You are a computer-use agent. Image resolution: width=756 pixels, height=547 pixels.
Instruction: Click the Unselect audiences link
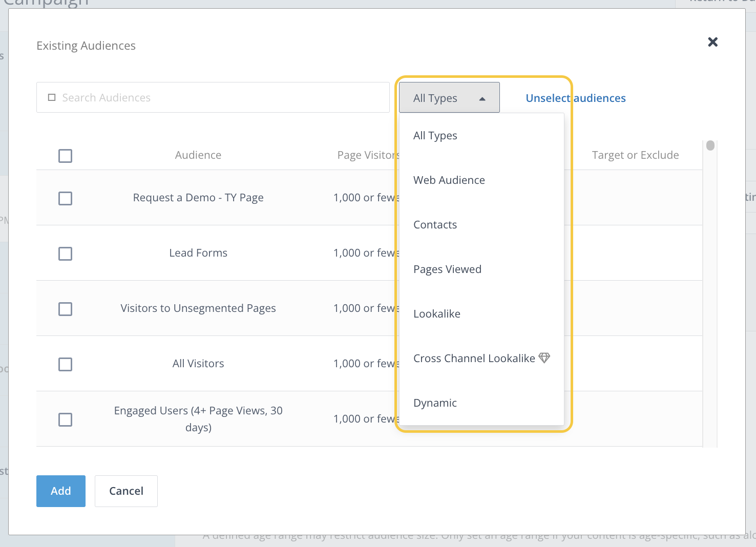576,98
